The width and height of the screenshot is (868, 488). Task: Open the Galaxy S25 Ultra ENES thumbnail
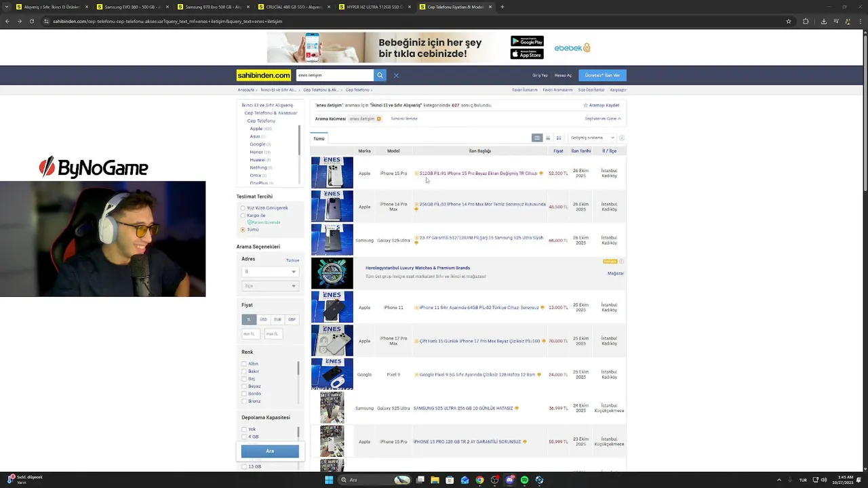click(332, 239)
